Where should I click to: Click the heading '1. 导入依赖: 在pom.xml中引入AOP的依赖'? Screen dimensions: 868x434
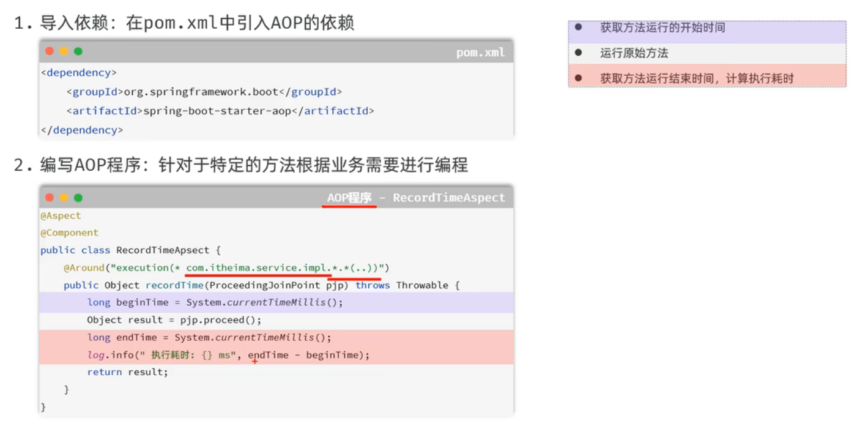coord(184,23)
